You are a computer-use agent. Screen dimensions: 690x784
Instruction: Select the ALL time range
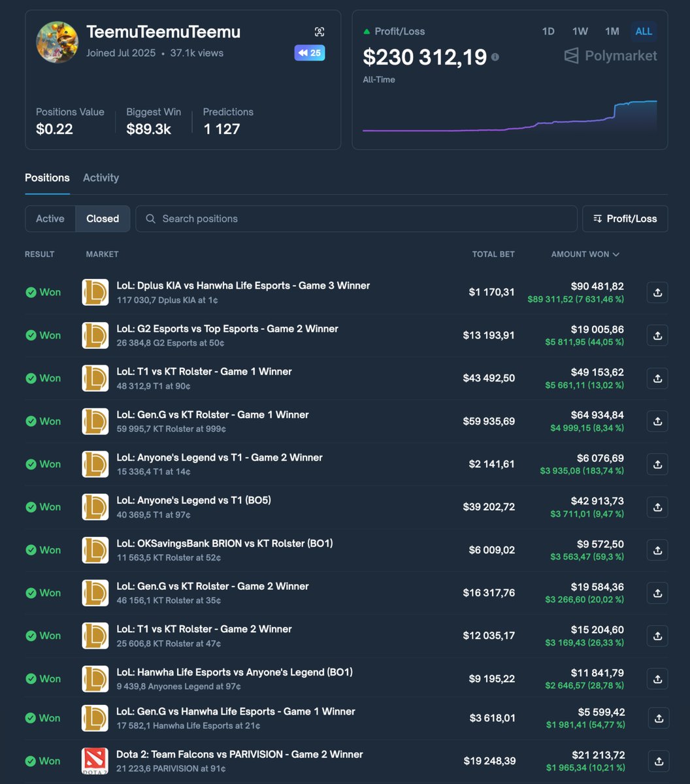click(x=644, y=31)
